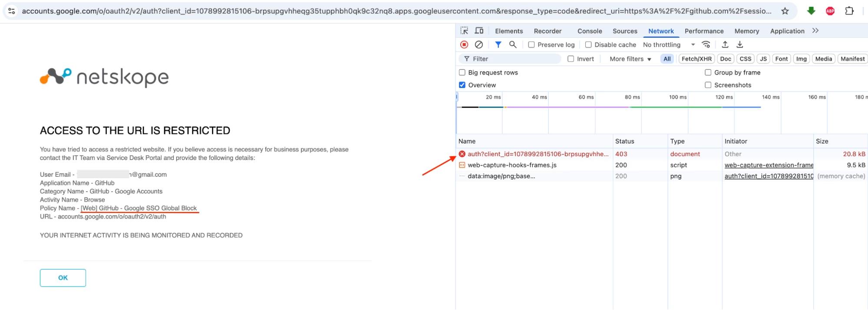
Task: Toggle the device toolbar icon
Action: (479, 31)
